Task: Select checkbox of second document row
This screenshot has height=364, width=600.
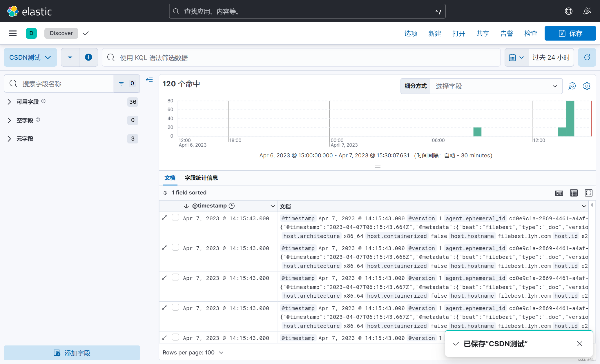Action: pos(175,247)
